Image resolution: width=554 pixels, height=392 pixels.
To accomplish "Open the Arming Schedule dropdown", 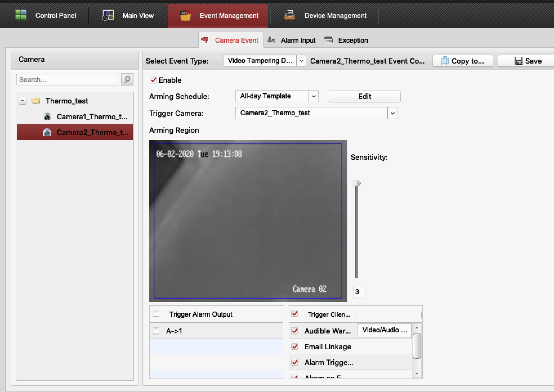I will [314, 96].
